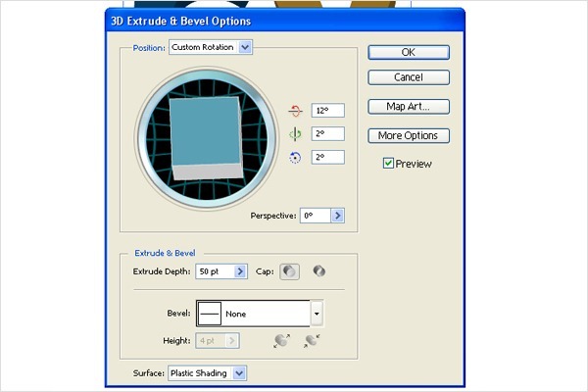This screenshot has height=392, width=588.
Task: Click the X rotation field showing 12°
Action: coord(327,111)
